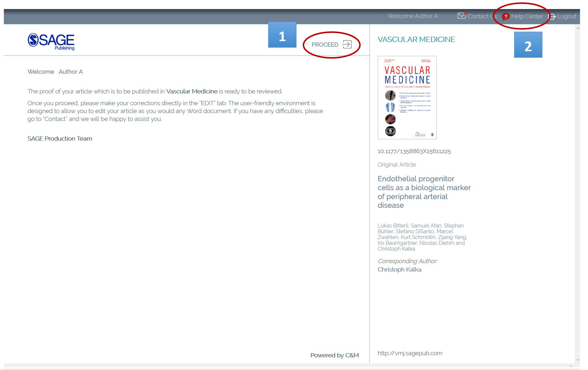Click the Contact Us envelope icon
The height and width of the screenshot is (370, 588).
[461, 16]
